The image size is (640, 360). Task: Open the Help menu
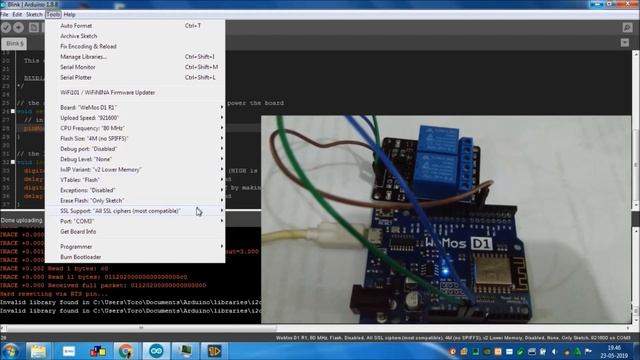(69, 14)
